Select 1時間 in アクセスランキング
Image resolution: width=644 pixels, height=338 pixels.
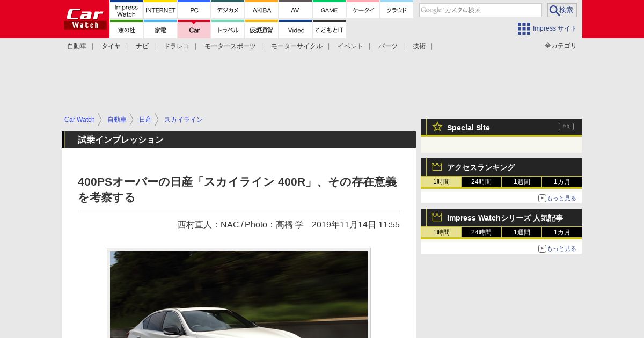pyautogui.click(x=441, y=182)
